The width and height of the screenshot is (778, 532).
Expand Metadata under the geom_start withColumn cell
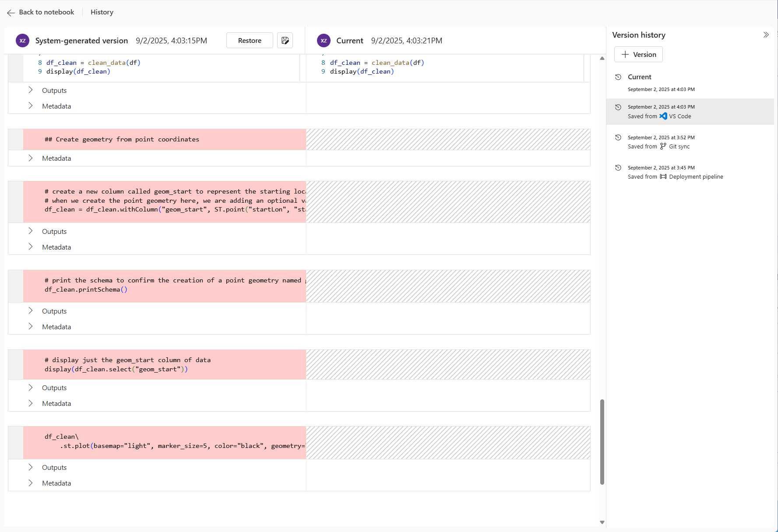point(31,247)
